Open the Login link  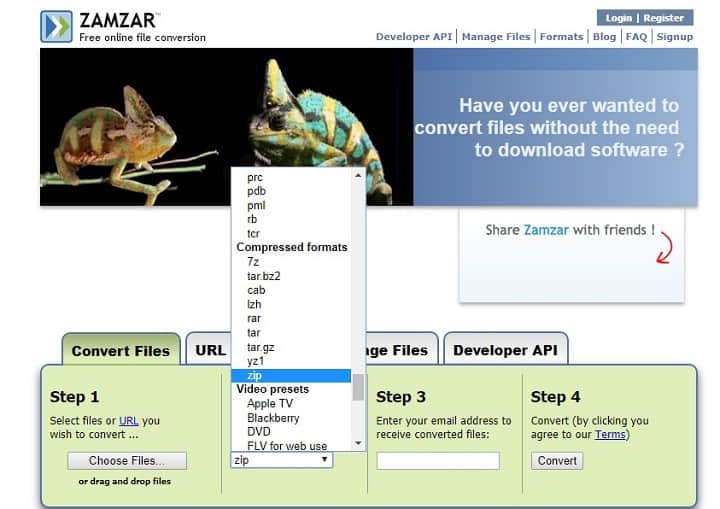pos(619,18)
